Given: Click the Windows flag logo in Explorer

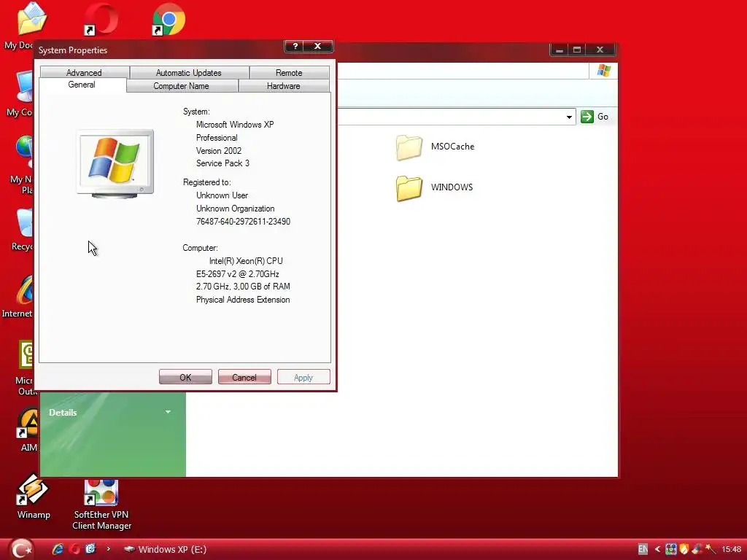Looking at the screenshot, I should pos(603,71).
